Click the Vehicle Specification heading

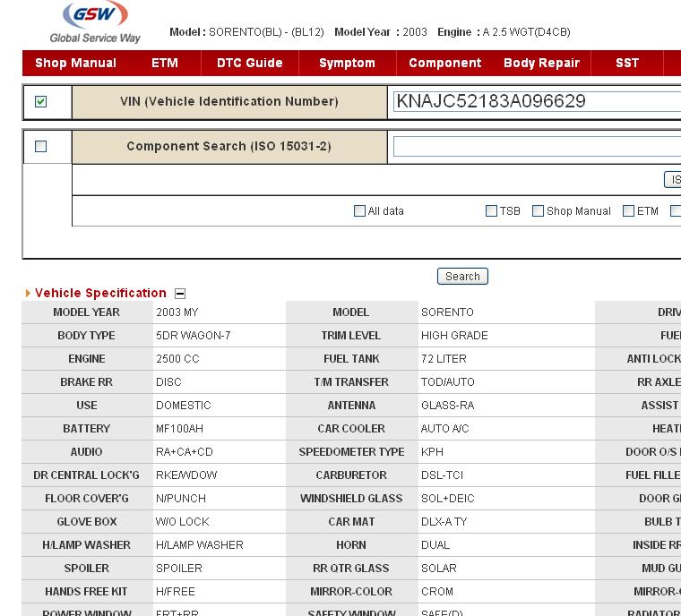pos(100,293)
